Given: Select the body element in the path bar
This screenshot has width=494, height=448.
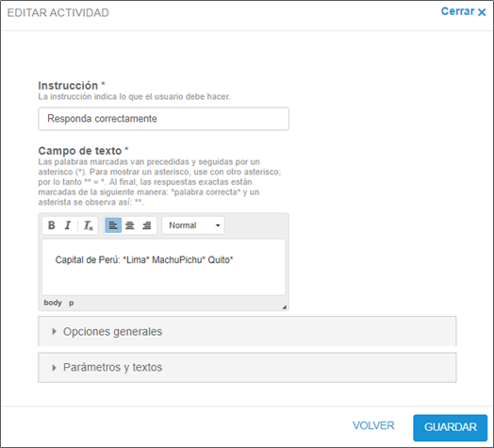Looking at the screenshot, I should (53, 303).
